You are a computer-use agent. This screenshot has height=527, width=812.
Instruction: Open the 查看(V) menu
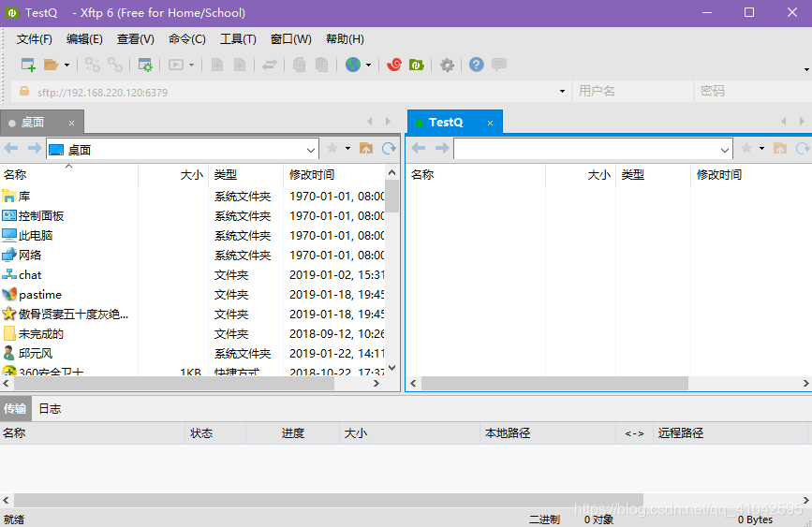[135, 39]
